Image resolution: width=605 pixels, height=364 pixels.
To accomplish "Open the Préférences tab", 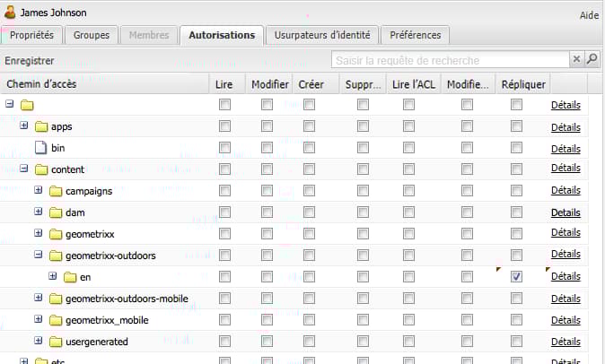I will point(416,36).
